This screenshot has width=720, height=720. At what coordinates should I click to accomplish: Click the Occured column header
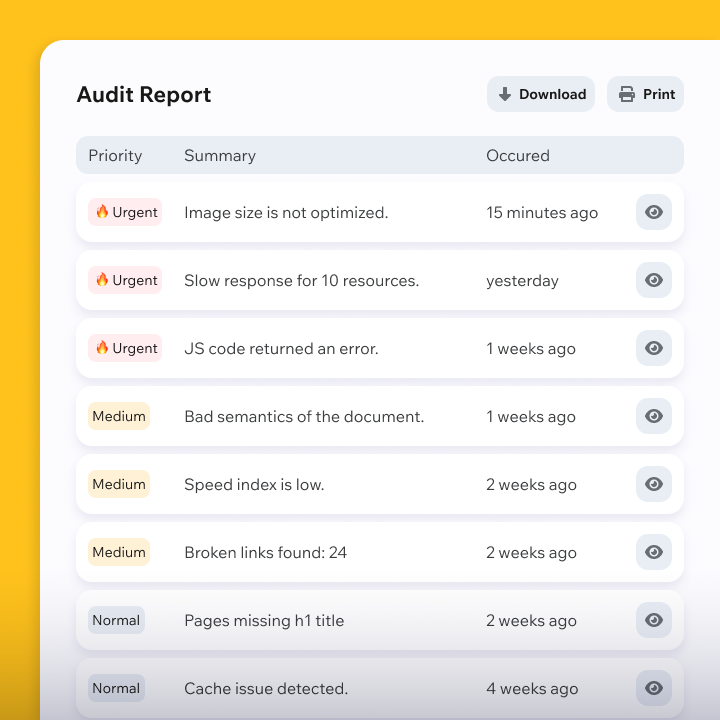click(518, 155)
